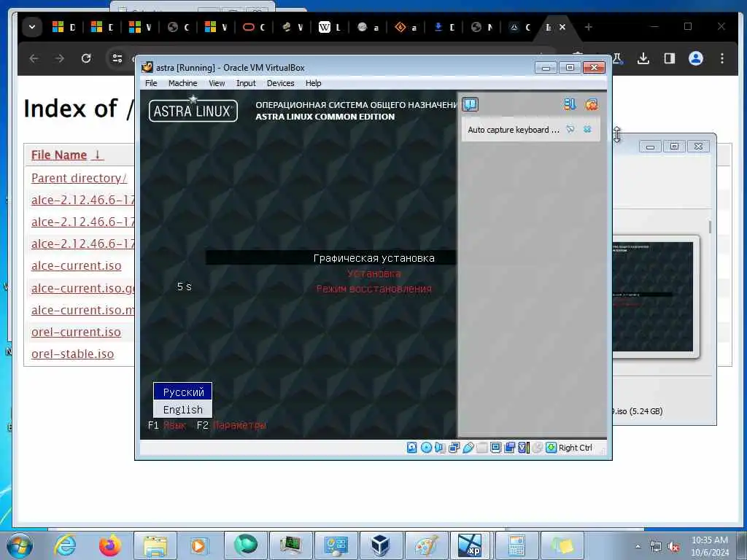
Task: Open orel-stable.iso link
Action: (x=72, y=354)
